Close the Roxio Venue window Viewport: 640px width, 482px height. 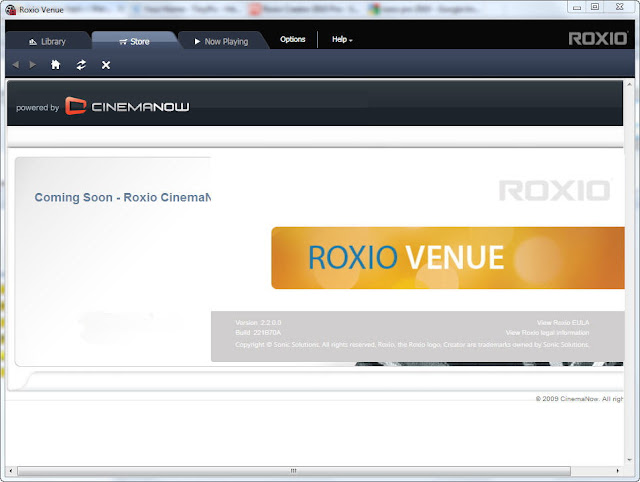[x=620, y=7]
